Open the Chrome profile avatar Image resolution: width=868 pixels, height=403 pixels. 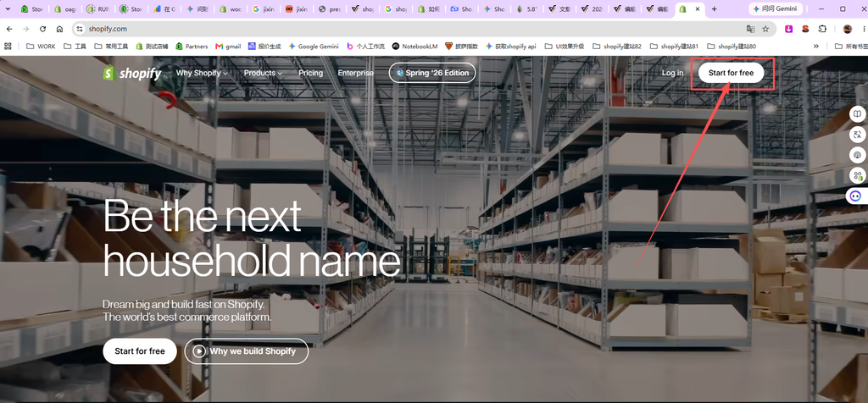pyautogui.click(x=847, y=29)
